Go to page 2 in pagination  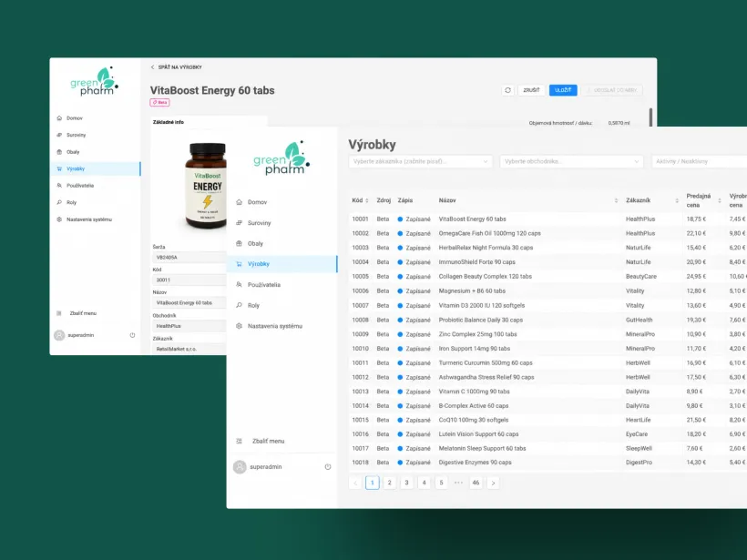coord(390,483)
